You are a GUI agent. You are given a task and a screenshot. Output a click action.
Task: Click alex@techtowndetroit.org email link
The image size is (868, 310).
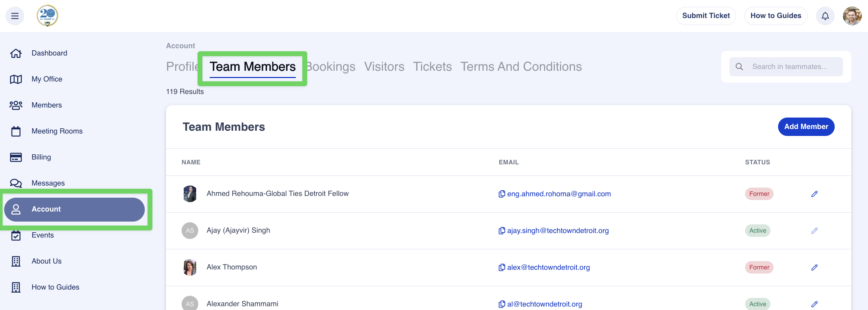(x=548, y=267)
